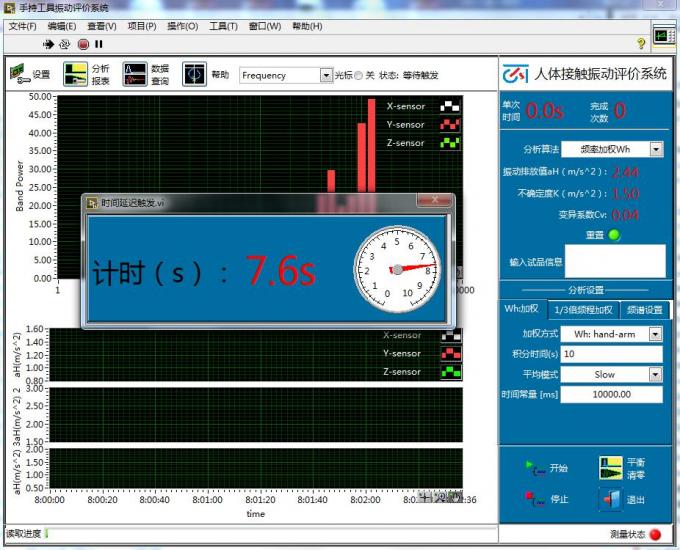Open the 分析算法 频率加权Wh dropdown
The height and width of the screenshot is (550, 680).
click(x=656, y=149)
